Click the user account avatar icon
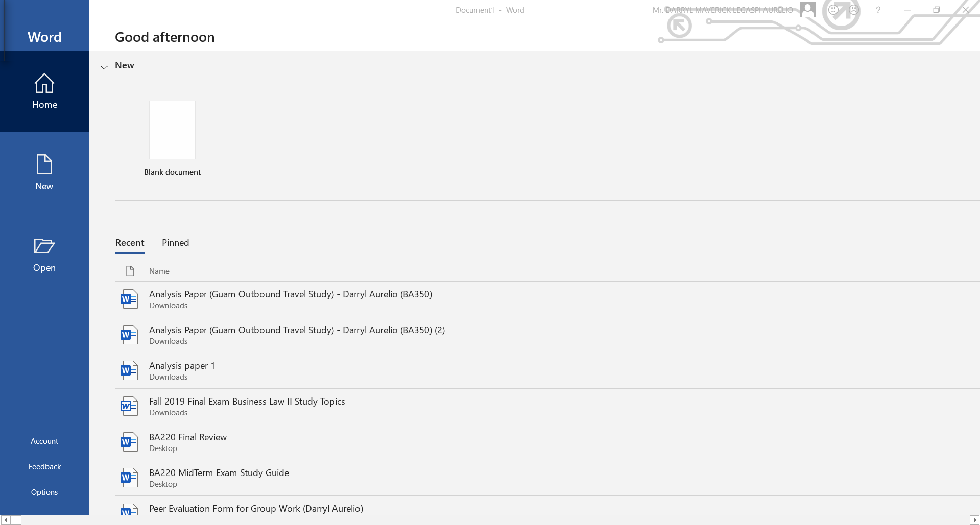 point(808,10)
